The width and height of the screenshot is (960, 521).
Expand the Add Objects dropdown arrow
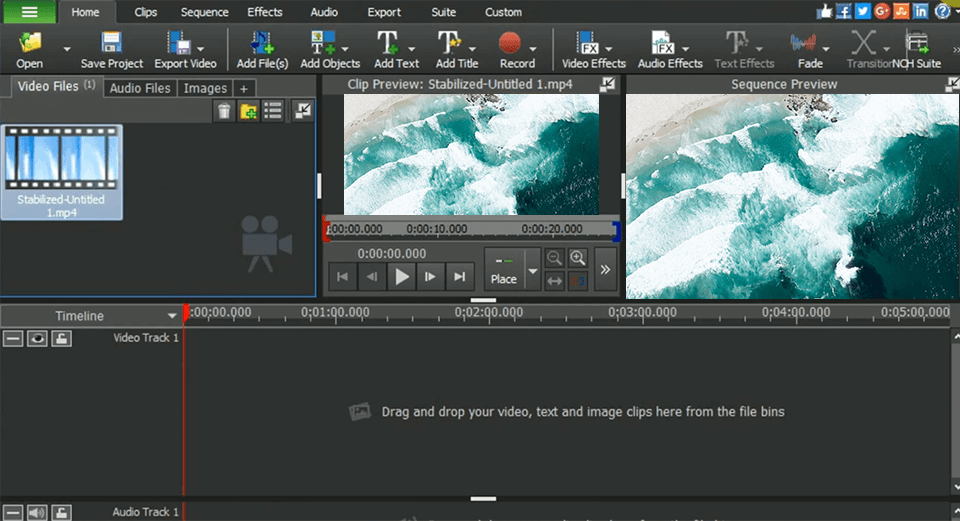(345, 49)
